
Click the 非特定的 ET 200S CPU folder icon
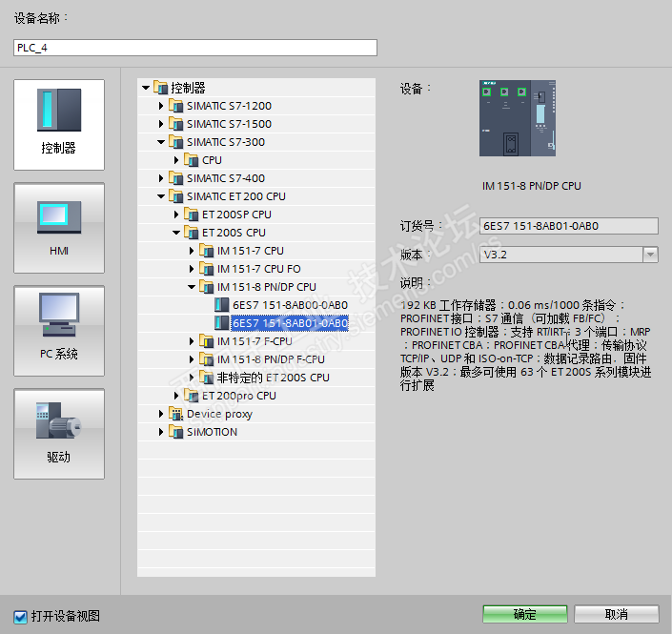(x=207, y=378)
